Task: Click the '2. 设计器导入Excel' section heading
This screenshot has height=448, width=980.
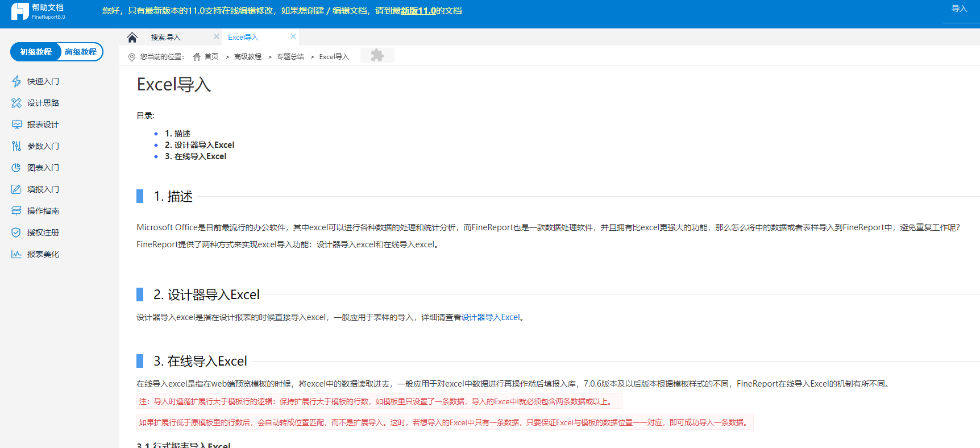Action: point(206,295)
